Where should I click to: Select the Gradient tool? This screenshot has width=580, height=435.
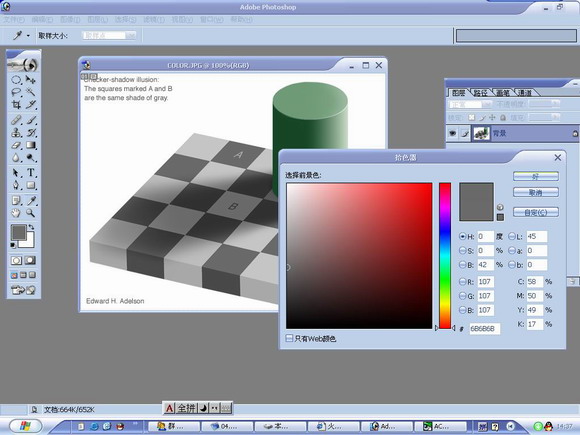pyautogui.click(x=31, y=145)
